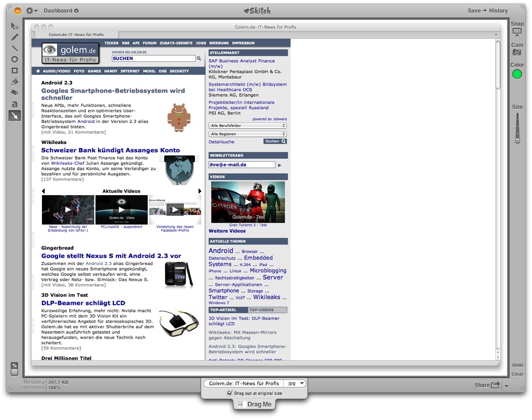532x420 pixels.
Task: Activate the paint bucket Fill tool
Action: [x=15, y=82]
